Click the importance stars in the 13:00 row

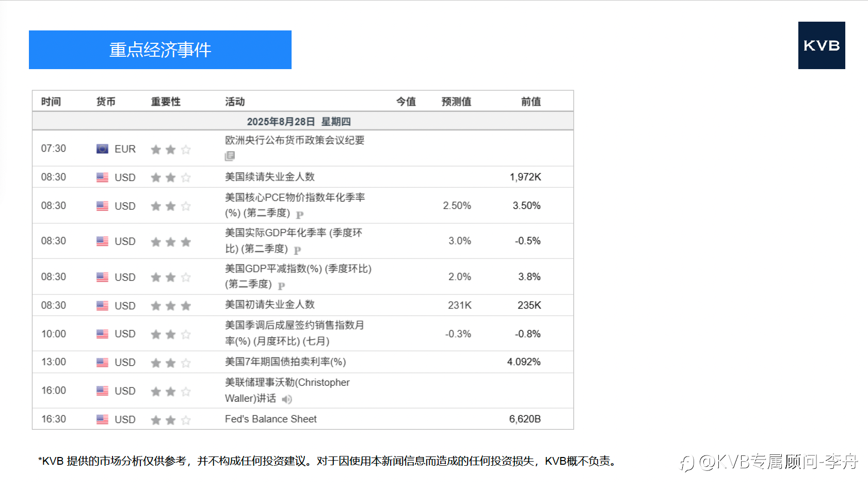tap(171, 363)
